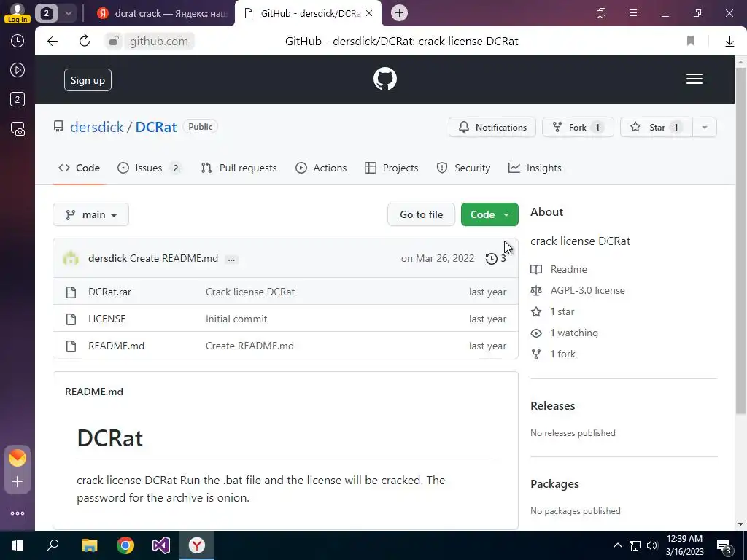Open Windows Start menu
Viewport: 747px width, 560px height.
[18, 545]
